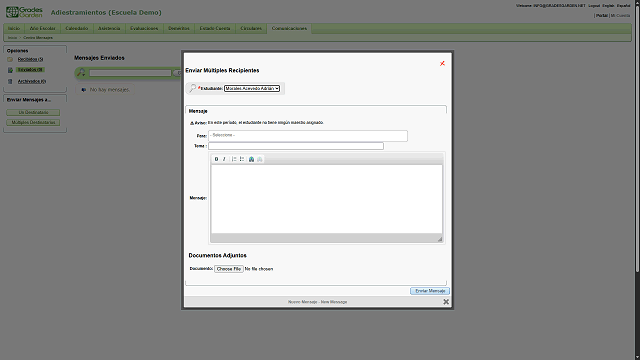Click the remove link editor icon
Screen dimensions: 640x360
[x=260, y=159]
